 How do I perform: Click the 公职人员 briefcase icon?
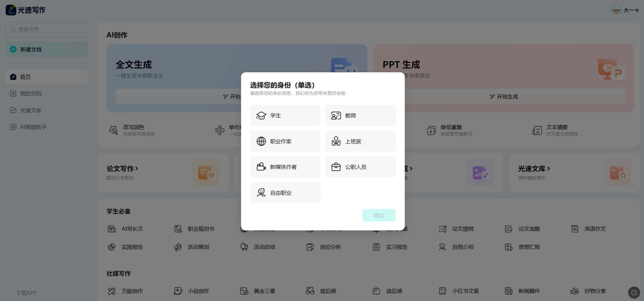[336, 167]
